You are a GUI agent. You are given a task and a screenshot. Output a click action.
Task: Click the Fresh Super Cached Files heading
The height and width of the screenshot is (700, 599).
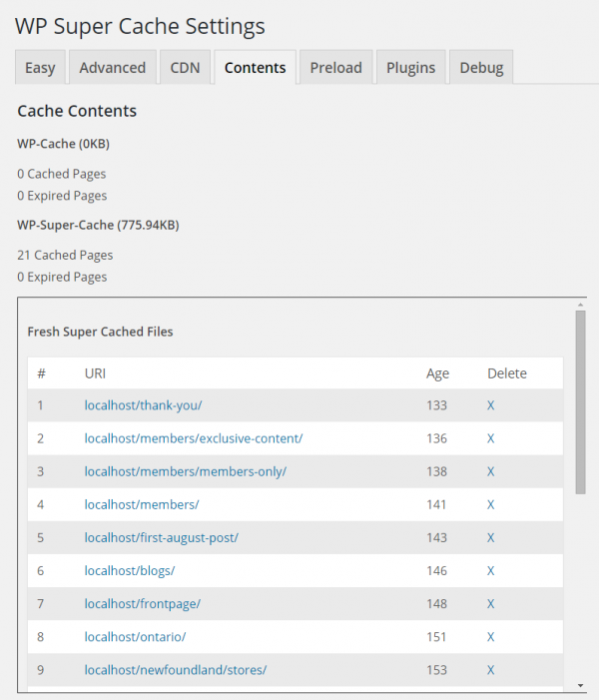(x=100, y=332)
